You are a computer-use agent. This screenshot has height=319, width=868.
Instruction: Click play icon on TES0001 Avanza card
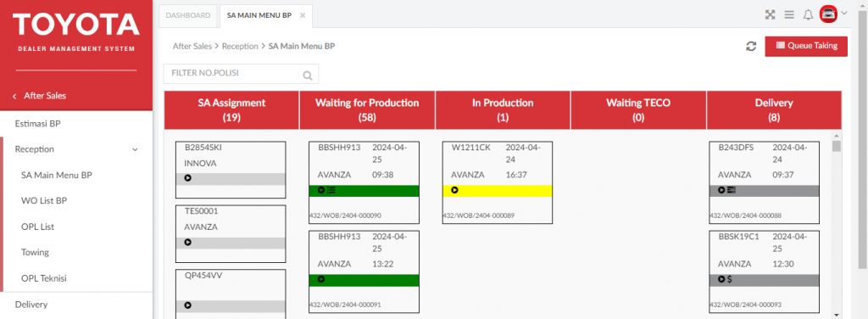(187, 243)
